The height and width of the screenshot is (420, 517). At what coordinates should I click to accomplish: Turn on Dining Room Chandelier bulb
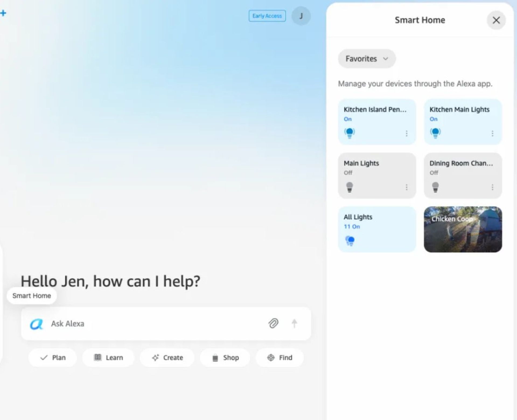coord(435,187)
